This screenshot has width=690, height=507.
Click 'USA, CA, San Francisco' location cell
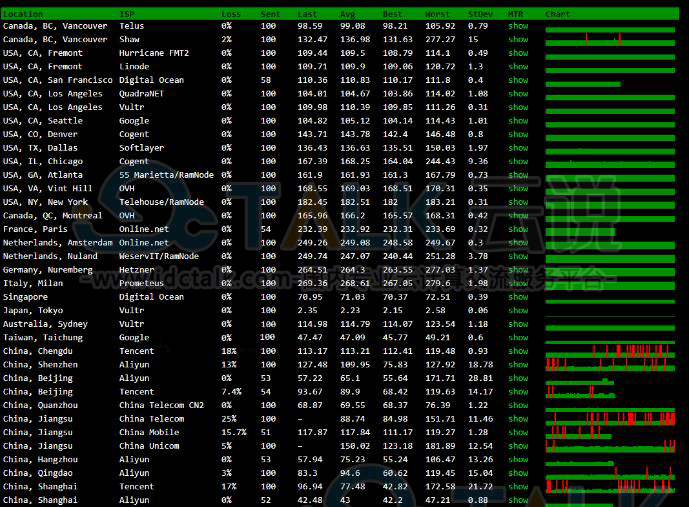58,80
